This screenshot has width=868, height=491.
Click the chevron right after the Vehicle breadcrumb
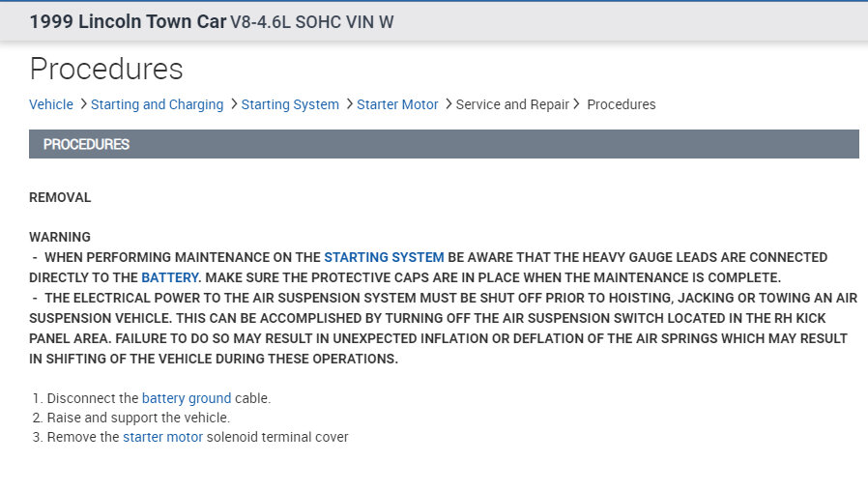(x=83, y=104)
